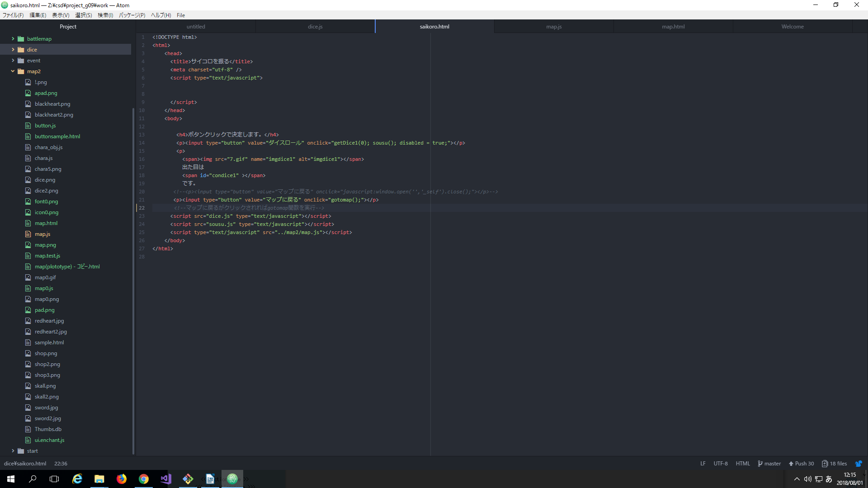868x488 pixels.
Task: Expand the dice folder chevron
Action: (x=13, y=50)
